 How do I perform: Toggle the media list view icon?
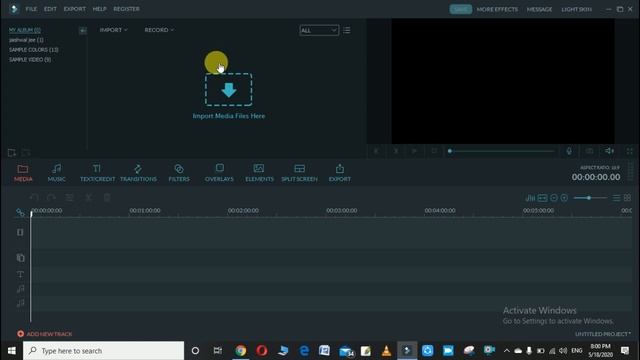[x=347, y=30]
